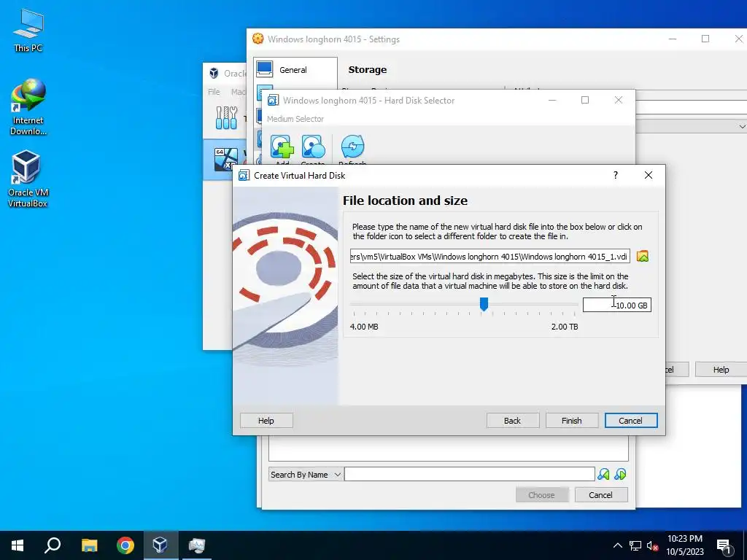
Task: Close the Create Virtual Hard Disk dialog
Action: pos(649,175)
